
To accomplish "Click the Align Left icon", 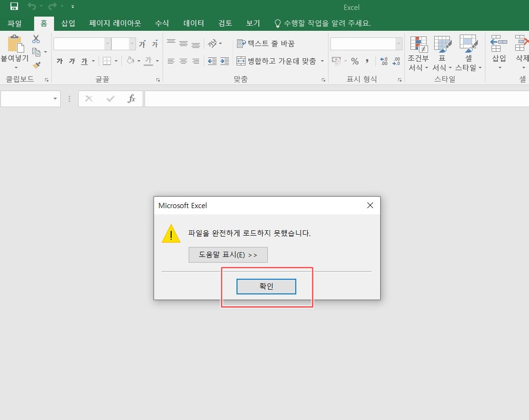I will pyautogui.click(x=171, y=61).
